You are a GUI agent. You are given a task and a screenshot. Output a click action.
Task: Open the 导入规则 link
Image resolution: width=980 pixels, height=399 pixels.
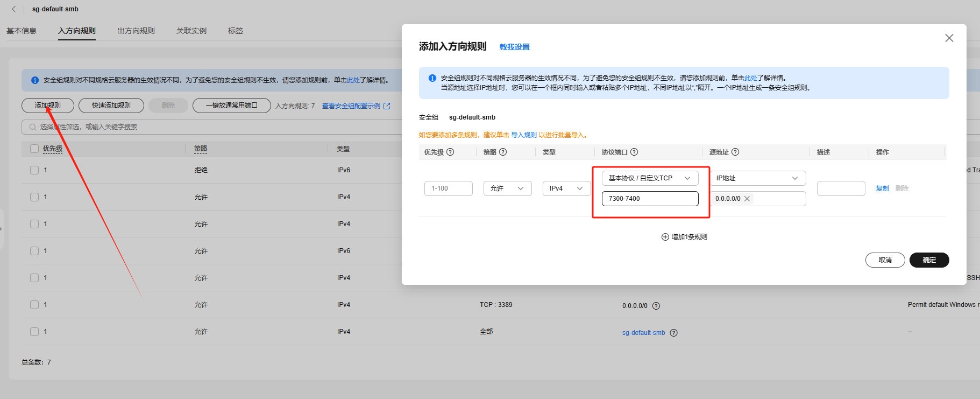click(x=524, y=135)
